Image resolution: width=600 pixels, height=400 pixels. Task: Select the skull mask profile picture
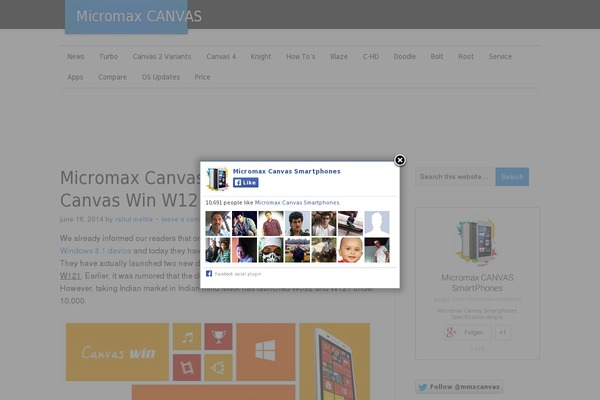pos(271,250)
